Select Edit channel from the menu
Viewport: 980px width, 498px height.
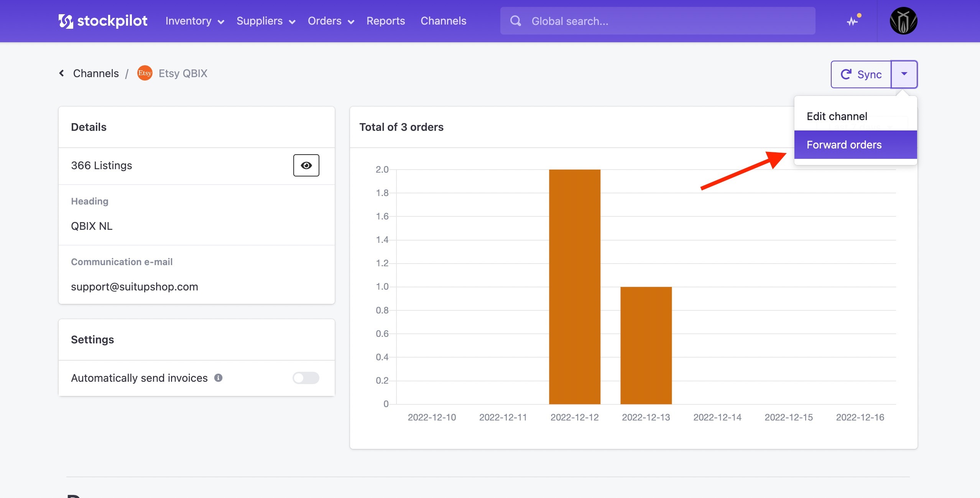tap(855, 116)
